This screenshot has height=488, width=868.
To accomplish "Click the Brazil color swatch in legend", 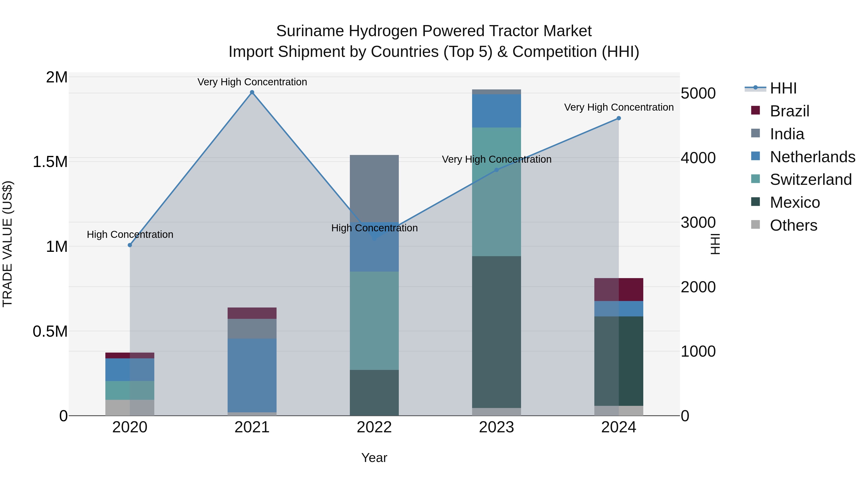I will [755, 110].
